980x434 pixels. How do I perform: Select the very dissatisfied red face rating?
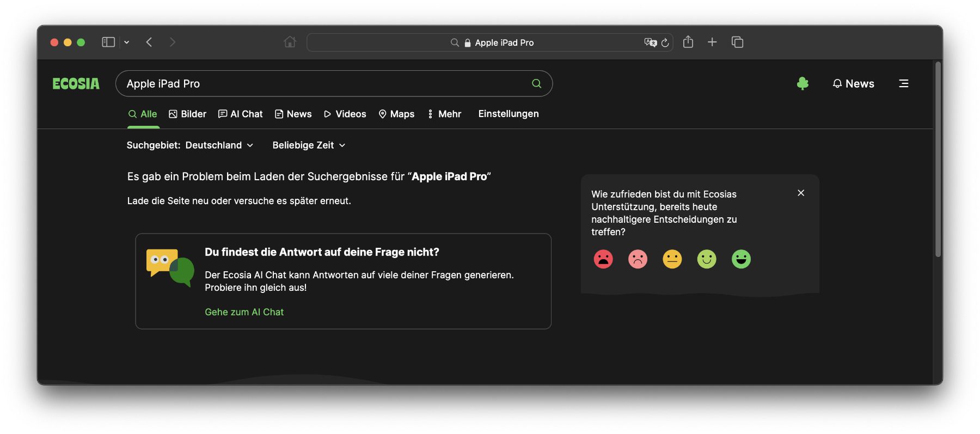tap(603, 259)
